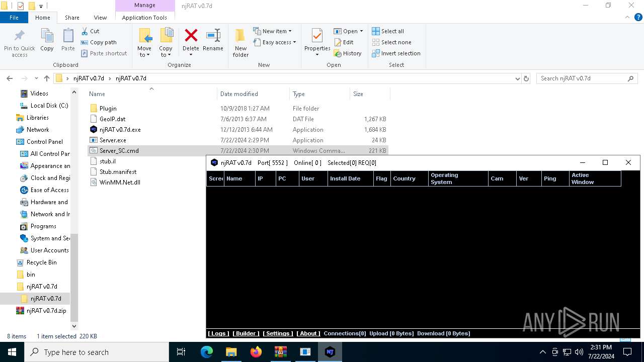Click the taskbar search box

coord(97,352)
